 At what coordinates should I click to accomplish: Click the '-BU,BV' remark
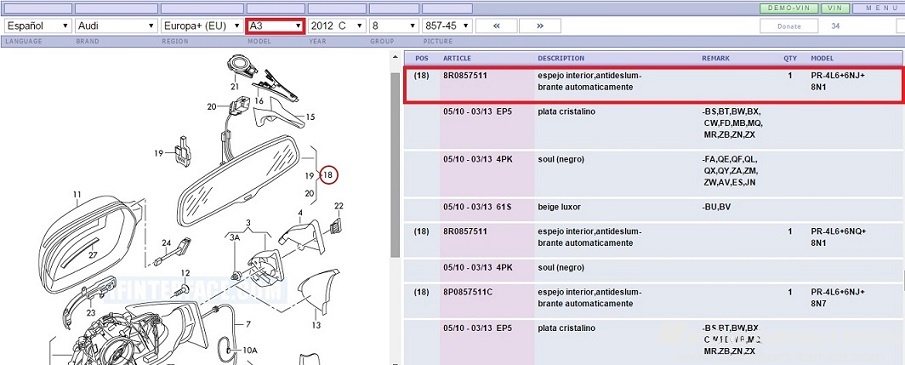coord(716,207)
